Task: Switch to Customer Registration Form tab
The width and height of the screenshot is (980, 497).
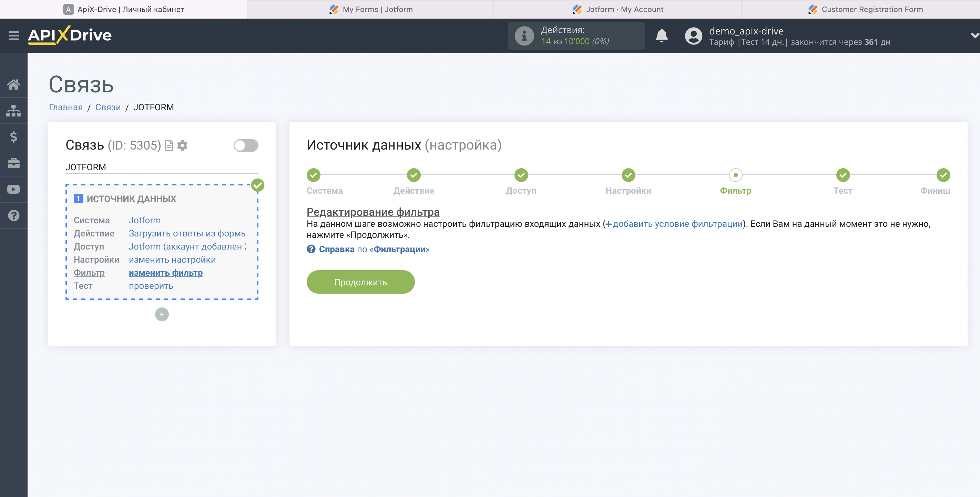Action: pos(860,9)
